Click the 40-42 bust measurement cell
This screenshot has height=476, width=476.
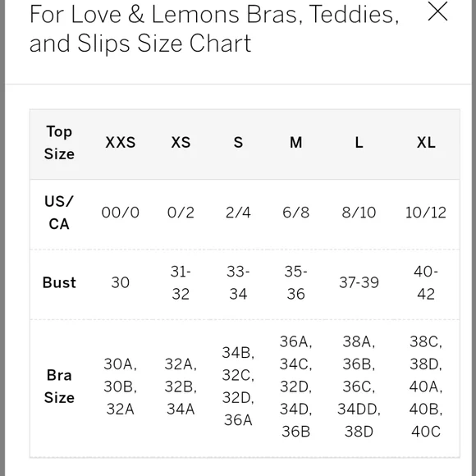pos(426,282)
